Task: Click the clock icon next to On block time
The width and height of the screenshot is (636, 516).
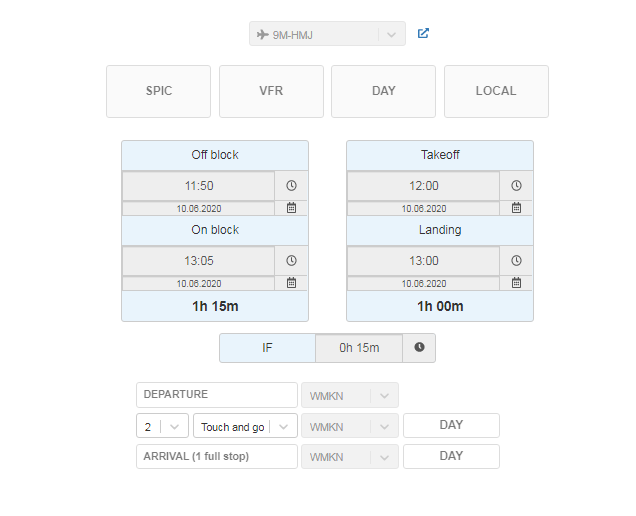Action: pos(292,260)
